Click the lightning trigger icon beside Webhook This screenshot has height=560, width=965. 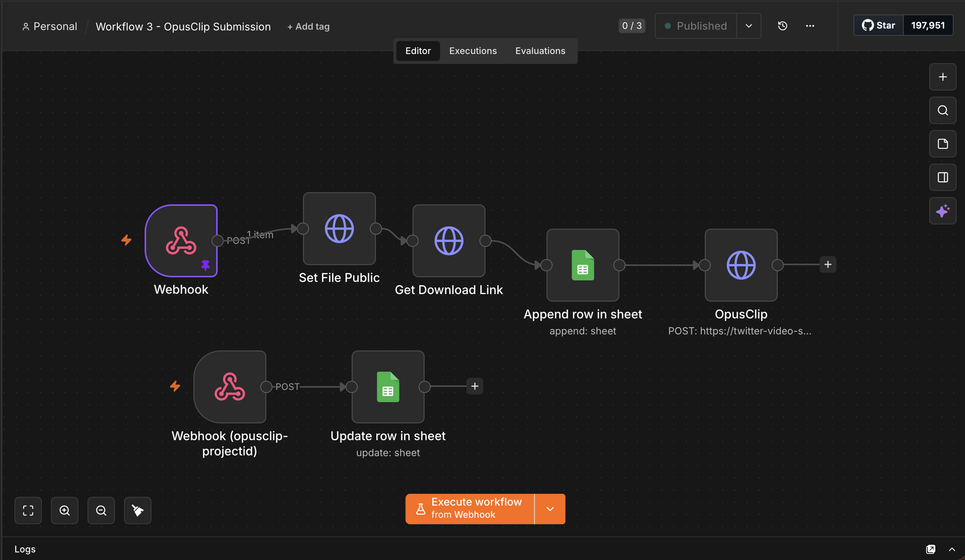click(x=126, y=240)
